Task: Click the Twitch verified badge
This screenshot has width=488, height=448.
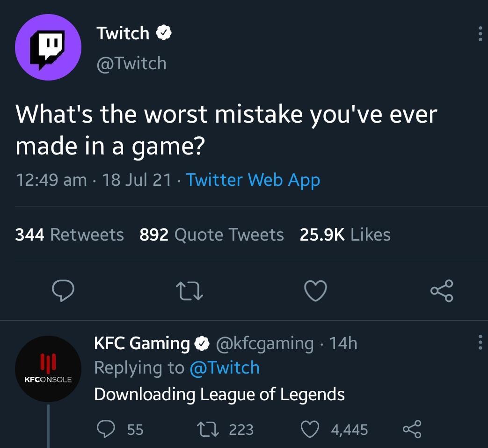Action: click(x=164, y=33)
